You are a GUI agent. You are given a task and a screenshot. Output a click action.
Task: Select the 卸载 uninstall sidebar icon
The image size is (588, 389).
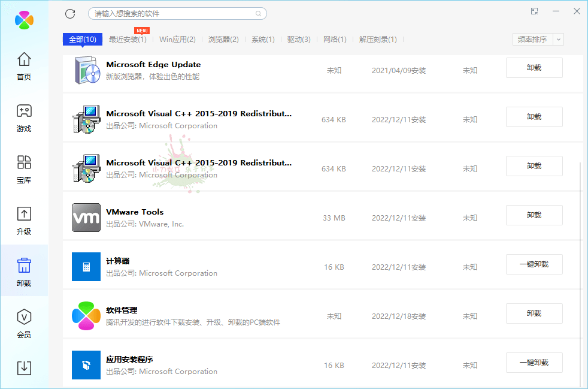[24, 270]
